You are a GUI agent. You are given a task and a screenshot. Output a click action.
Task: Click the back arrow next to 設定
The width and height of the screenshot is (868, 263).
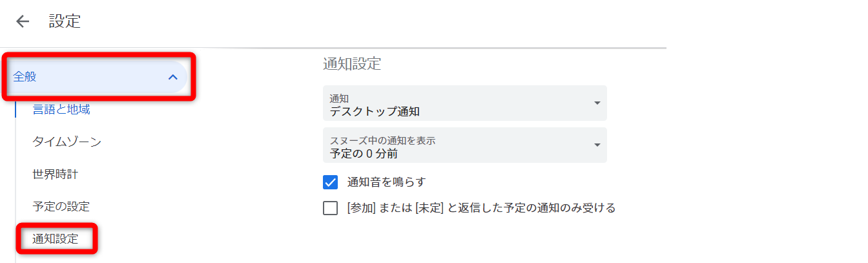23,21
